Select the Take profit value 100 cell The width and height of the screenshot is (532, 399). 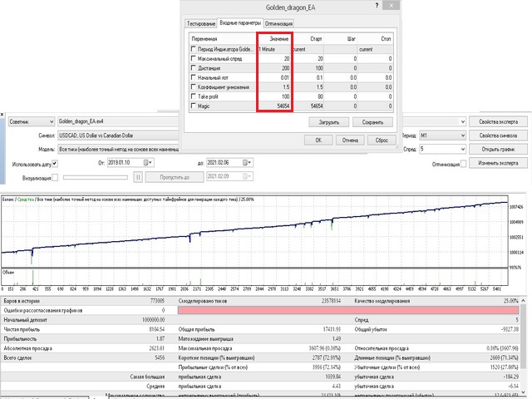(x=274, y=96)
